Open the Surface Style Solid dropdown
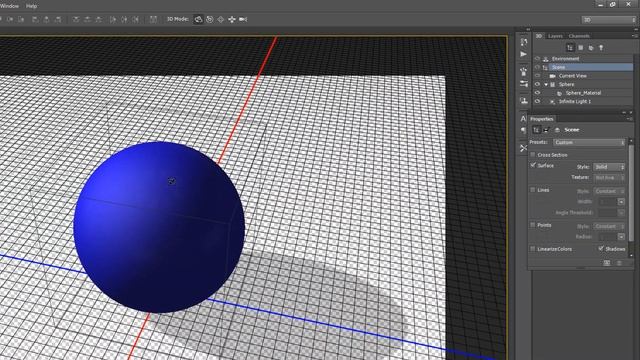 coord(609,167)
